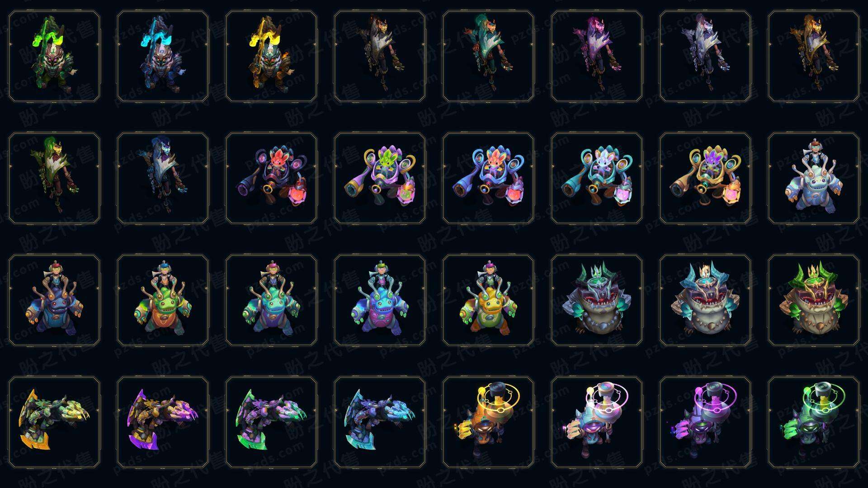
Task: Choose the blue-horned crowned toad skin
Action: click(x=705, y=300)
